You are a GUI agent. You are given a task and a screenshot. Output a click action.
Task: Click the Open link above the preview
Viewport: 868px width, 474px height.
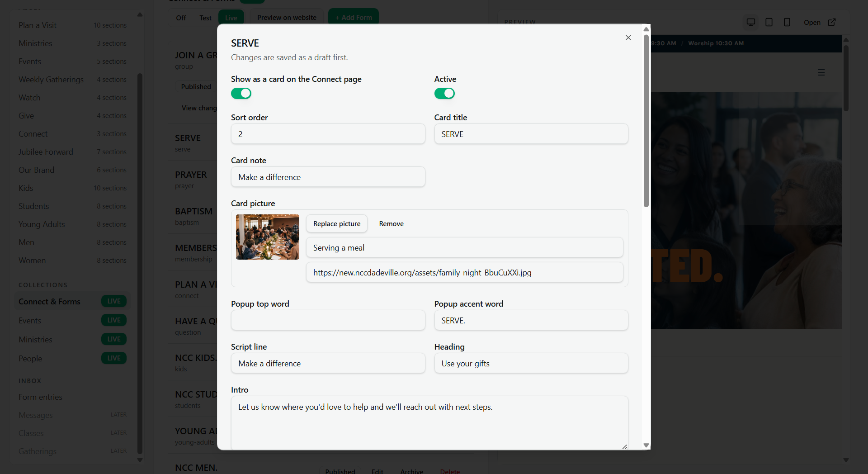click(x=812, y=22)
